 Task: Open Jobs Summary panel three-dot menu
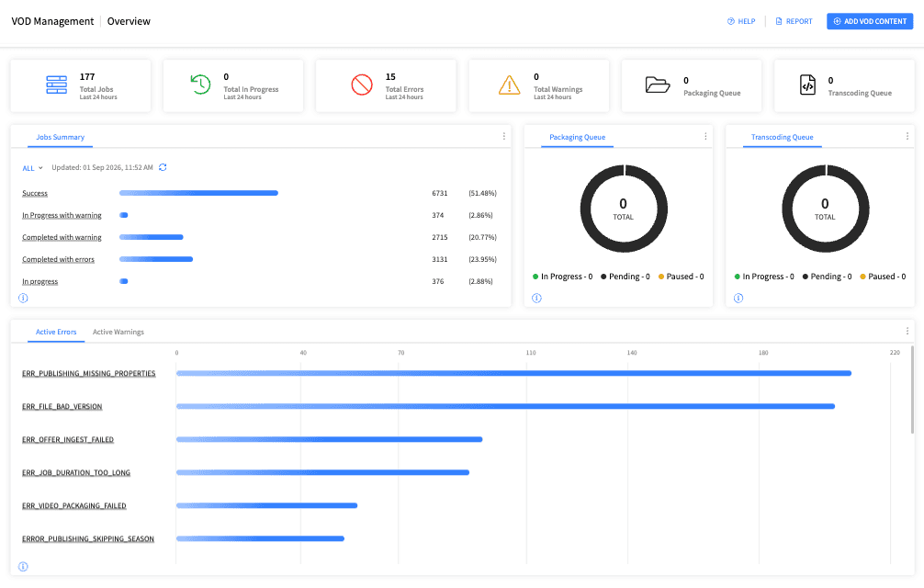point(504,136)
